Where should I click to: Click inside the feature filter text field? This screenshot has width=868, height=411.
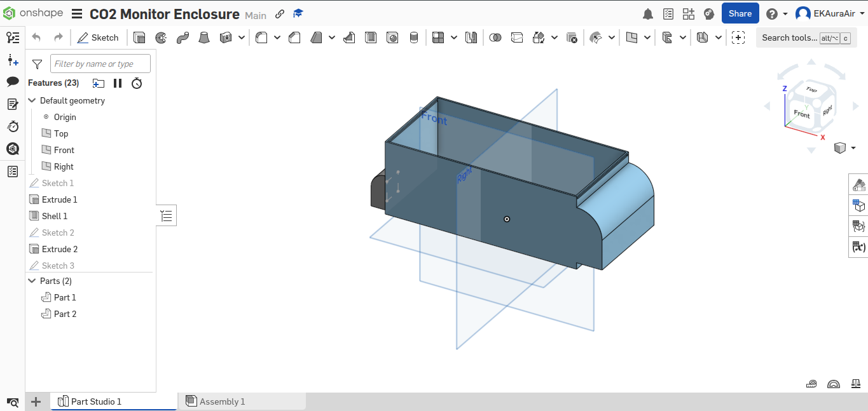point(100,64)
